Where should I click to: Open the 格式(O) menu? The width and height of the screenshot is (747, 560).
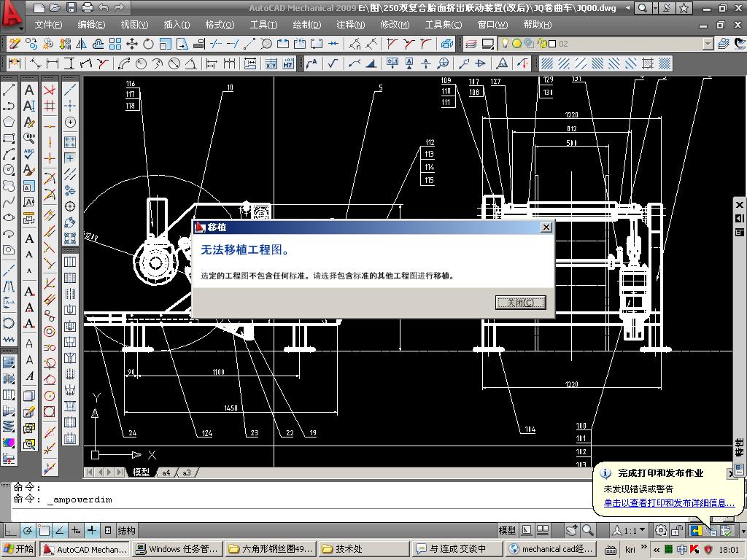pyautogui.click(x=220, y=25)
